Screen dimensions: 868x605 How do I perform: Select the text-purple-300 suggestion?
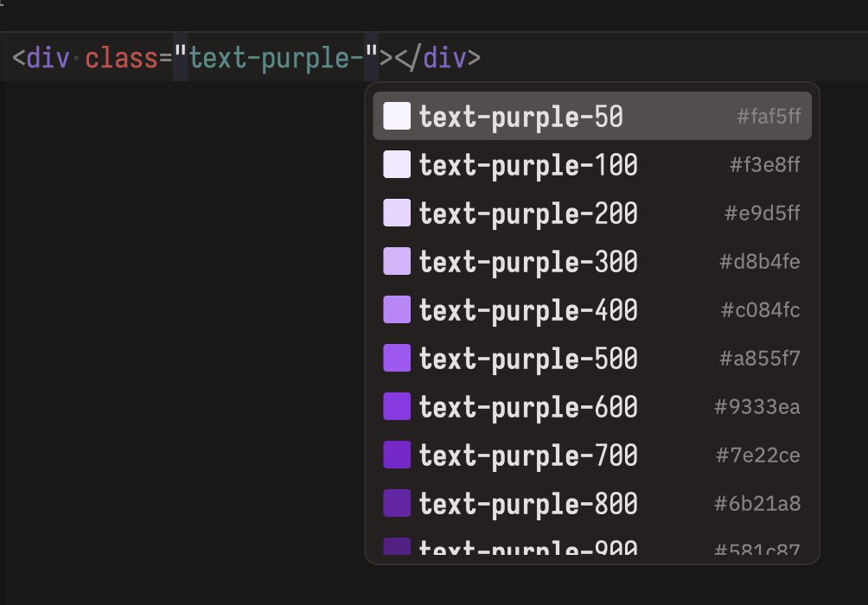coord(591,261)
